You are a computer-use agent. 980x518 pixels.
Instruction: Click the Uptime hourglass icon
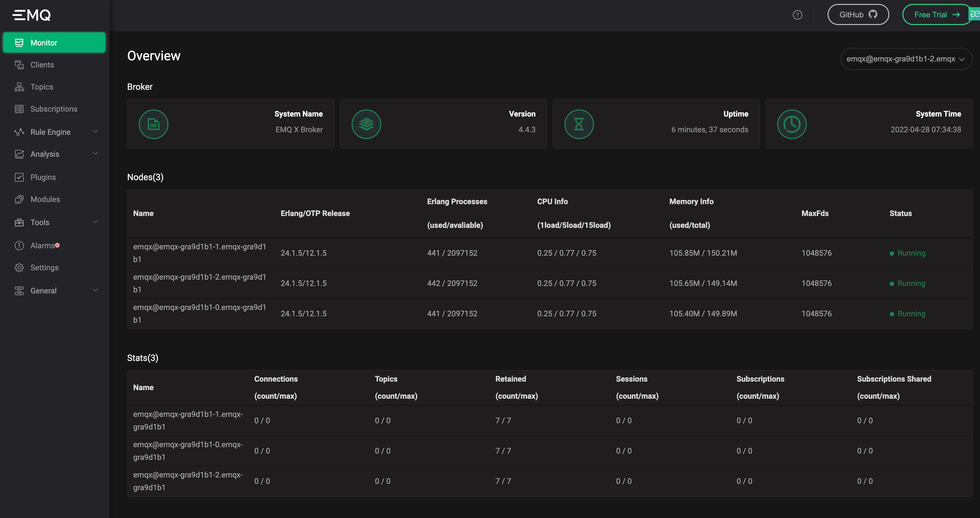click(579, 124)
